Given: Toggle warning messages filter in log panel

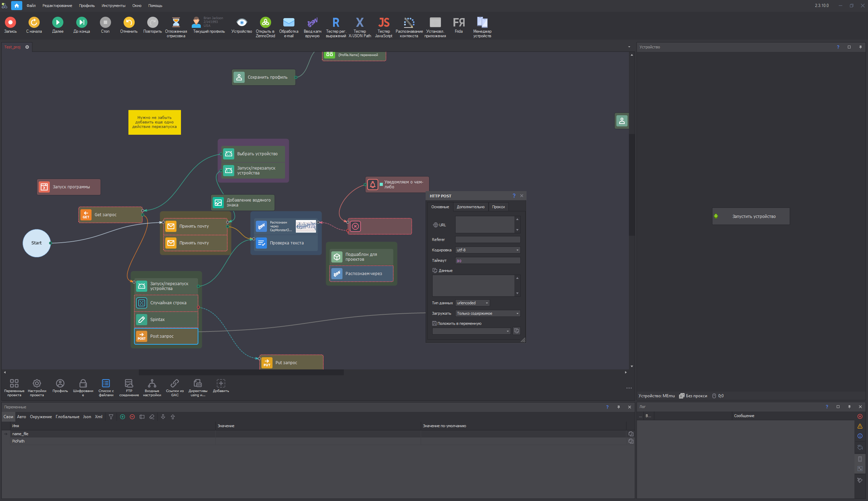Looking at the screenshot, I should pos(860,426).
